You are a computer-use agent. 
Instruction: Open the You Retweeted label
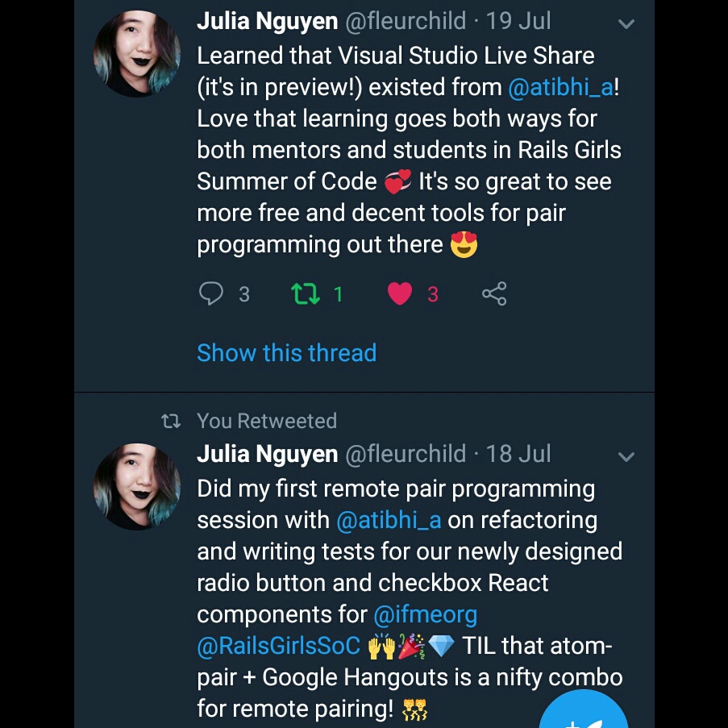(x=267, y=421)
